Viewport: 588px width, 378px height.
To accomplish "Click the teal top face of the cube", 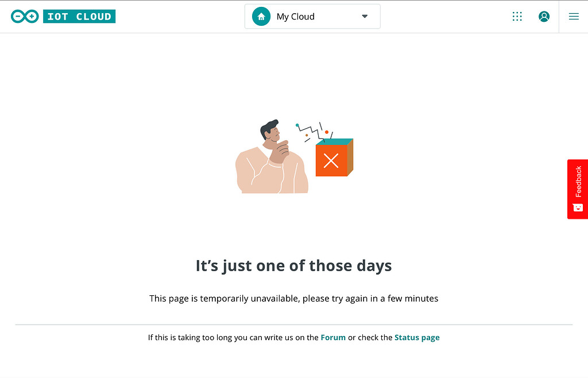I will click(x=334, y=142).
